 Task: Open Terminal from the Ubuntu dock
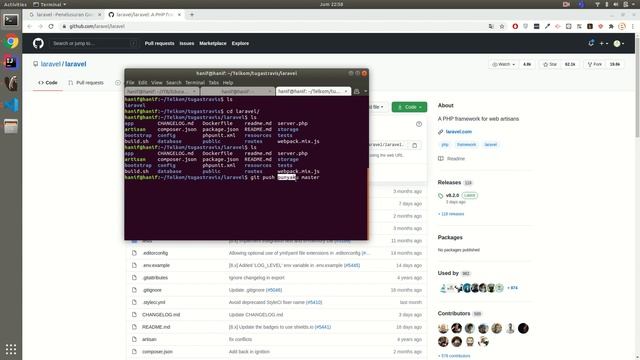coord(11,20)
